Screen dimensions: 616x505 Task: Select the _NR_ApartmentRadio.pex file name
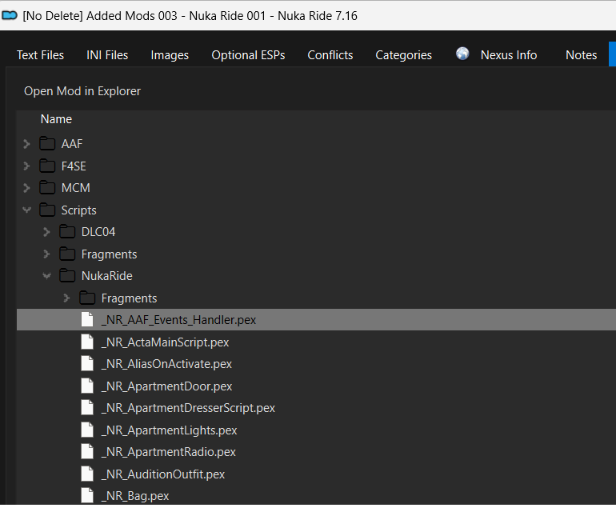[169, 452]
